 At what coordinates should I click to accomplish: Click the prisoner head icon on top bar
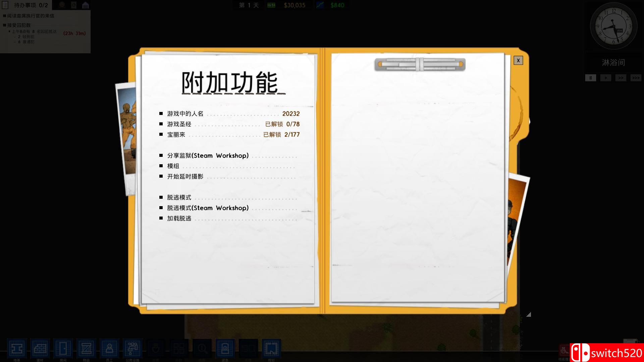(61, 5)
